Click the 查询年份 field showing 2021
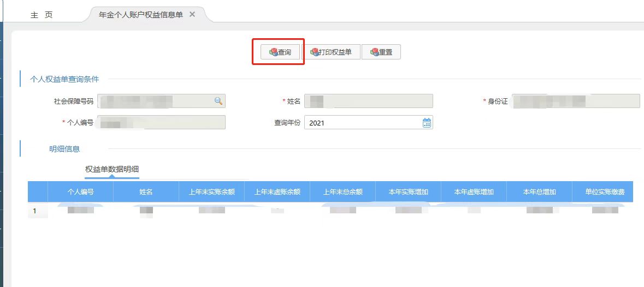Screen dimensions: 644x287 (x=362, y=123)
